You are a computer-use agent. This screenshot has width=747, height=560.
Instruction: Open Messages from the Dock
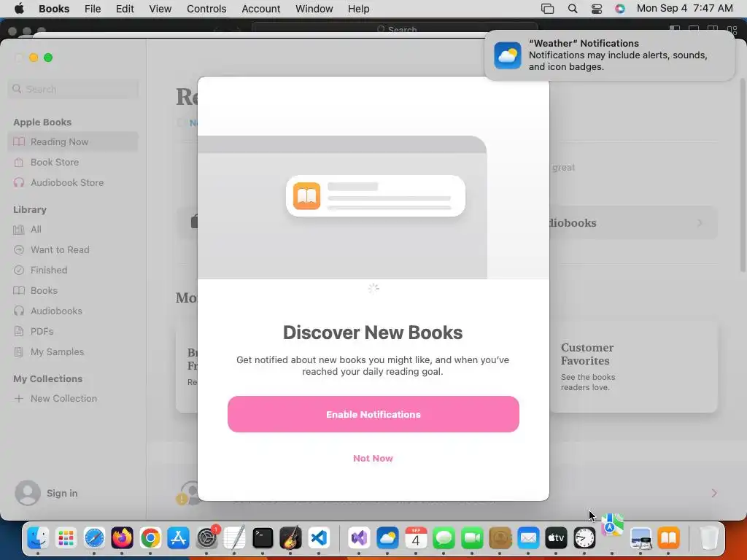(x=444, y=538)
